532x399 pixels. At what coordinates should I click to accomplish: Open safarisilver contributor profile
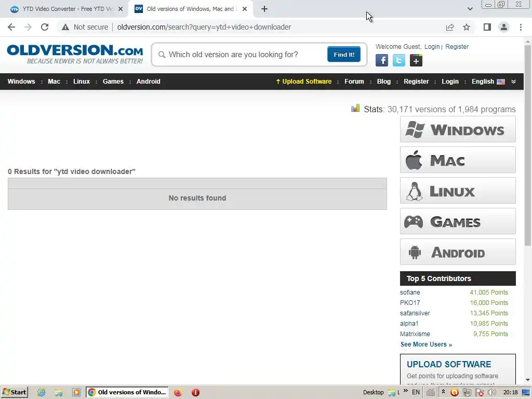pyautogui.click(x=415, y=313)
